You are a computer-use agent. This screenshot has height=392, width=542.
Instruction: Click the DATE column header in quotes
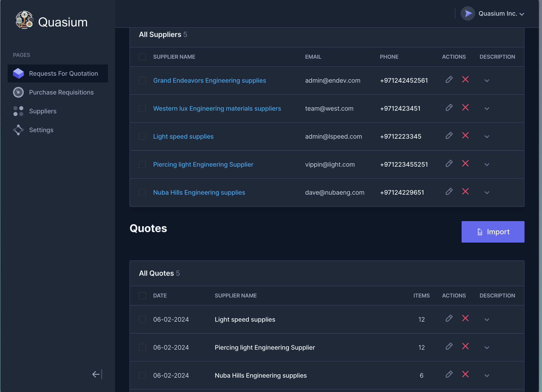point(160,296)
